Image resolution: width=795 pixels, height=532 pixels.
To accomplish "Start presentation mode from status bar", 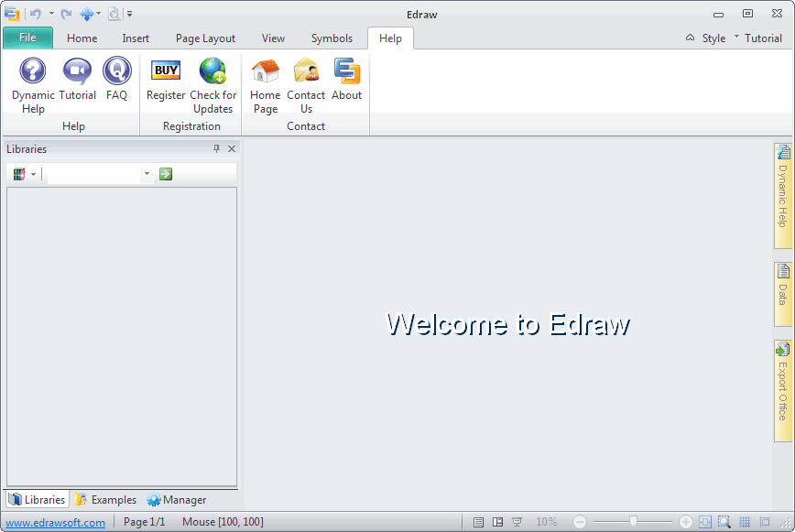I will (517, 522).
